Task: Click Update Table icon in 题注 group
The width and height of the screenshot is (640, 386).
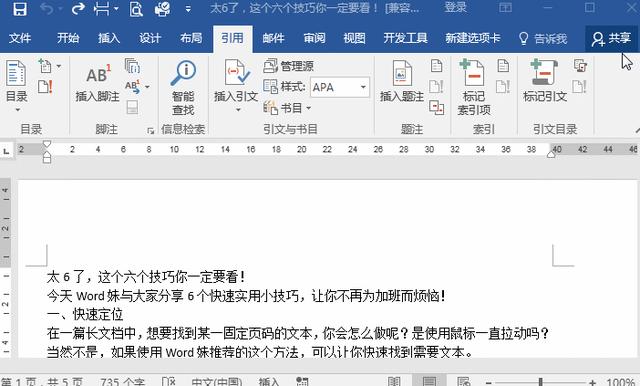Action: 436,87
